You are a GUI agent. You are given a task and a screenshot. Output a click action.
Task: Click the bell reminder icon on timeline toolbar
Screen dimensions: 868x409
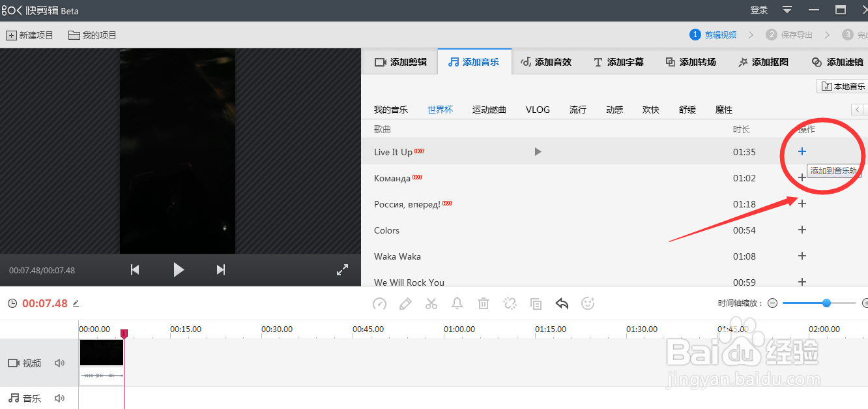coord(457,303)
